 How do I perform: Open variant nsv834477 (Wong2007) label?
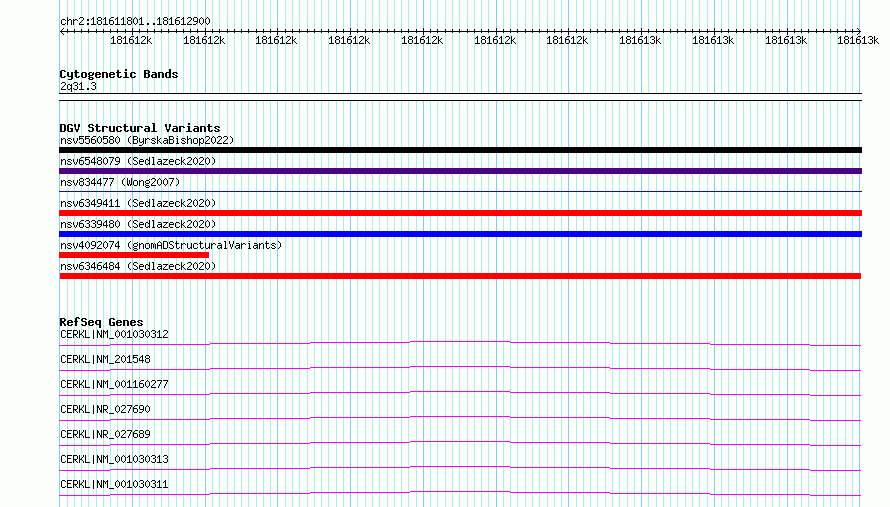[120, 182]
